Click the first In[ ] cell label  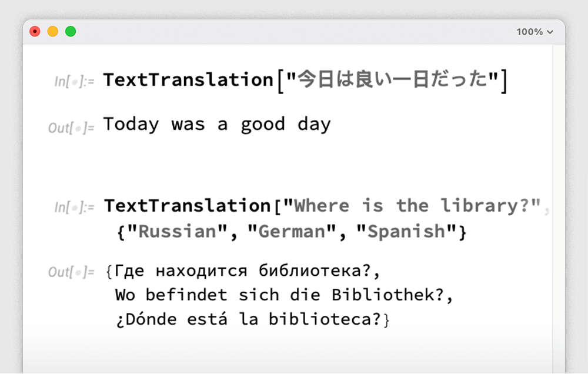click(x=74, y=82)
